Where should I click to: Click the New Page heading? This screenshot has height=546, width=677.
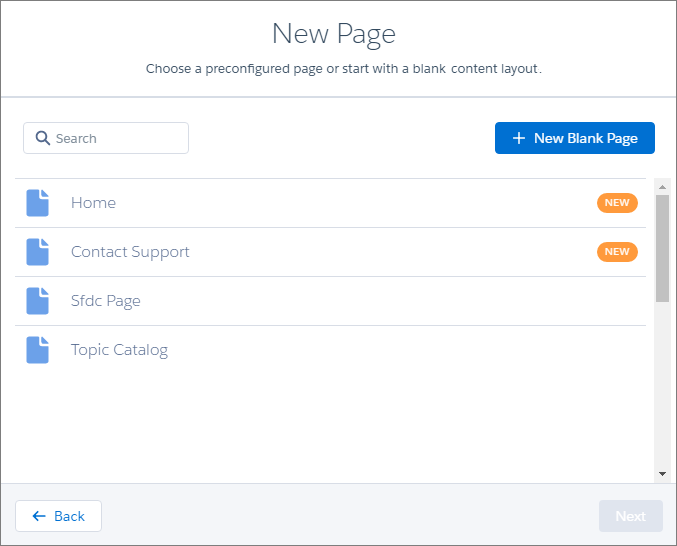click(334, 34)
